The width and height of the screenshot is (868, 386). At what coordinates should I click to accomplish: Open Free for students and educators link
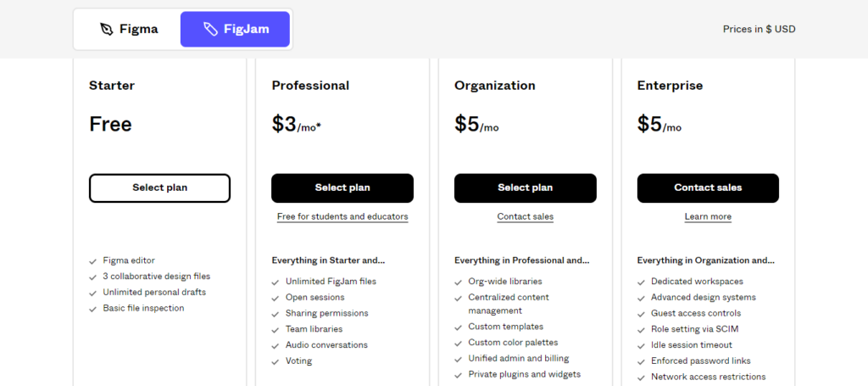click(x=342, y=217)
